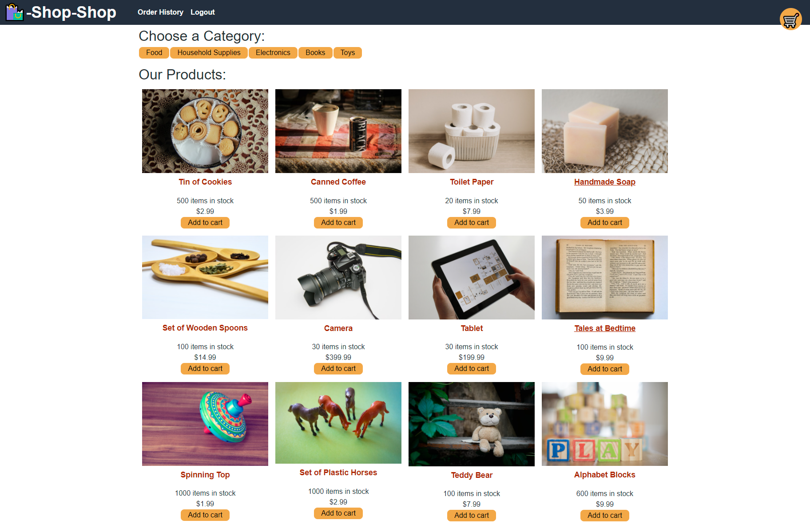
Task: Open Order History page
Action: (x=160, y=12)
